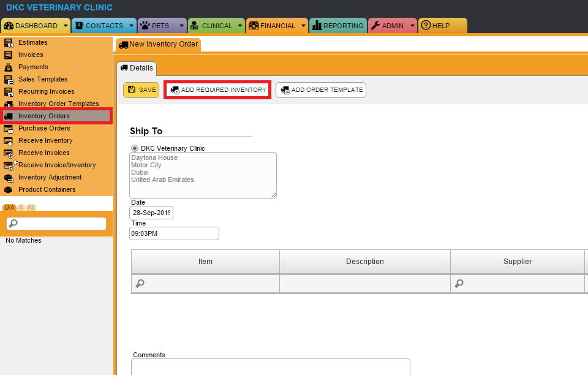Click the Receive Invoice/Inventory icon
The width and height of the screenshot is (588, 375).
click(10, 165)
